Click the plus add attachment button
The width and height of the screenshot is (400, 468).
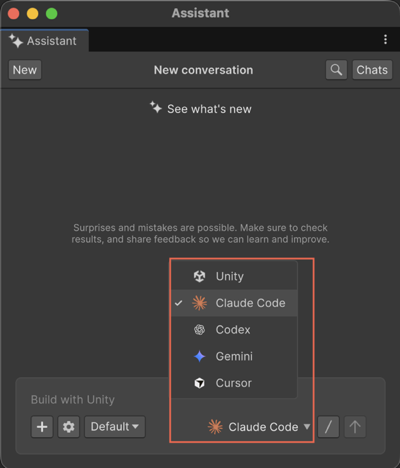(x=42, y=427)
